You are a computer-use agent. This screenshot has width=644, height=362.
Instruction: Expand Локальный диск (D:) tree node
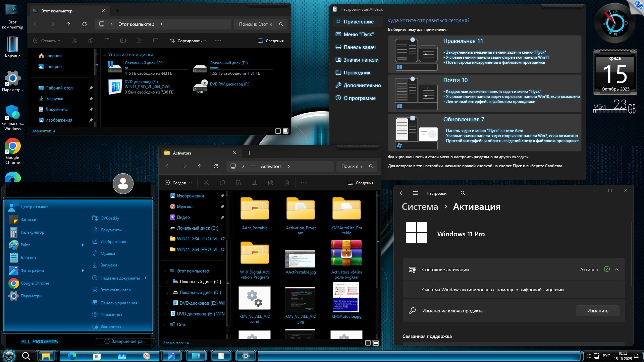tap(167, 293)
